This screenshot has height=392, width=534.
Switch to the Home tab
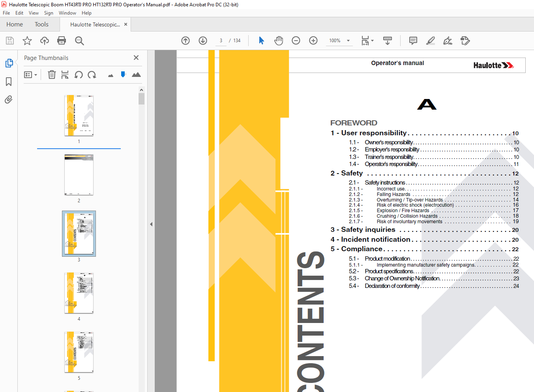click(15, 24)
